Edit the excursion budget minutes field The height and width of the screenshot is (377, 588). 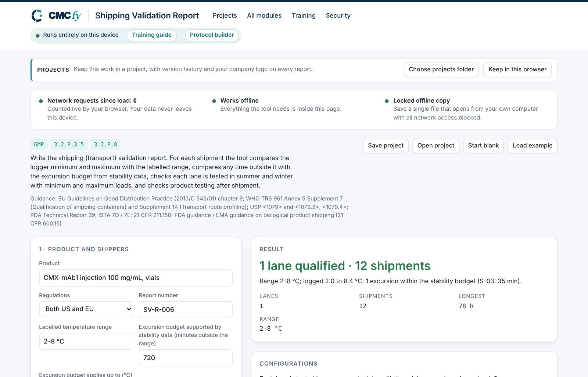coord(186,358)
